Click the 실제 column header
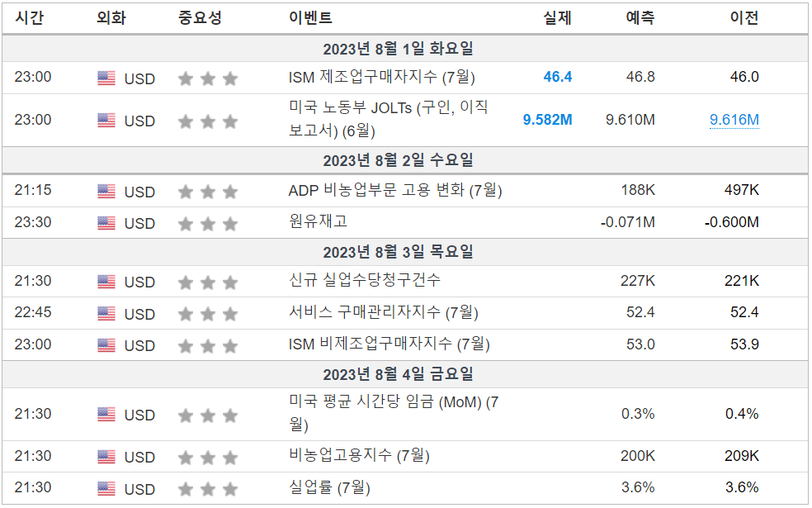The image size is (812, 508). pyautogui.click(x=557, y=17)
